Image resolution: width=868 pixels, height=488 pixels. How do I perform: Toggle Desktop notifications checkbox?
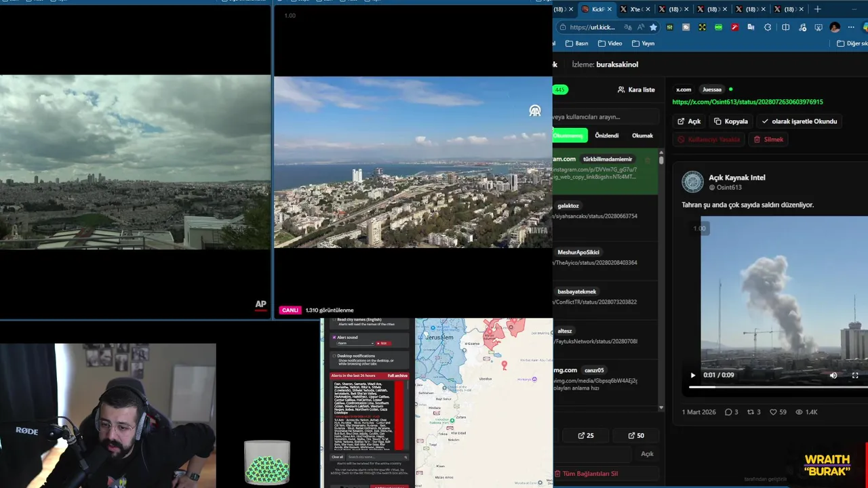pos(334,356)
